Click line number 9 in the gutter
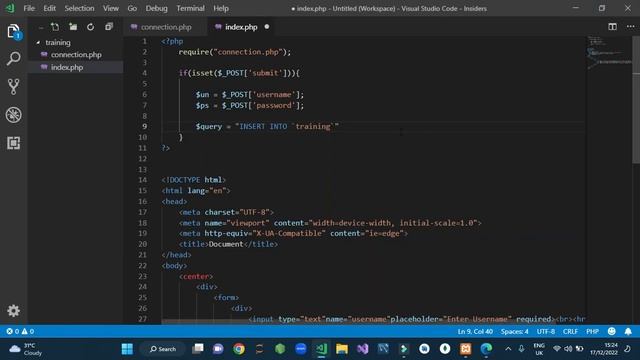Screen dimensions: 640x360 pos(144,127)
